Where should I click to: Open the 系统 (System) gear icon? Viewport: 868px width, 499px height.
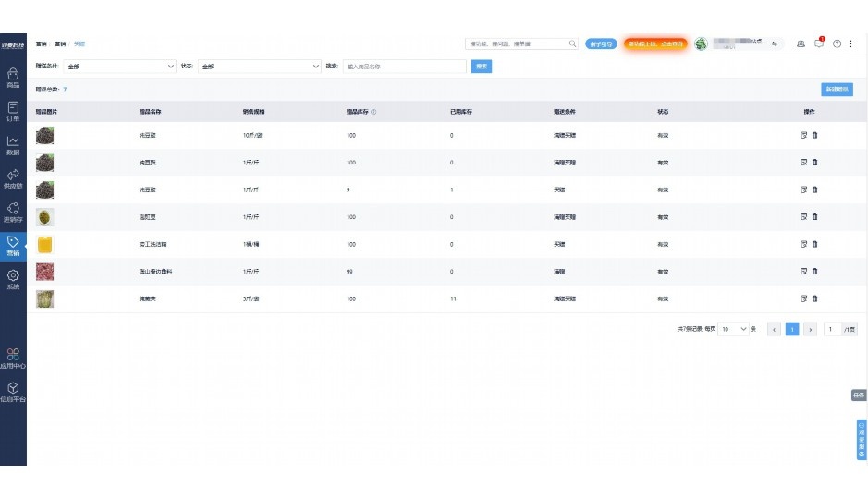13,279
